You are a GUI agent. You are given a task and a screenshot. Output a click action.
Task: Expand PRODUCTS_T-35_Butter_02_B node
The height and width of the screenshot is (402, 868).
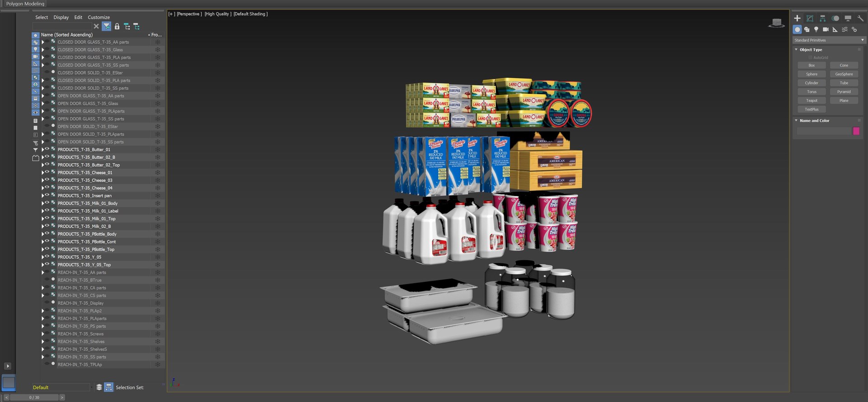pos(43,157)
